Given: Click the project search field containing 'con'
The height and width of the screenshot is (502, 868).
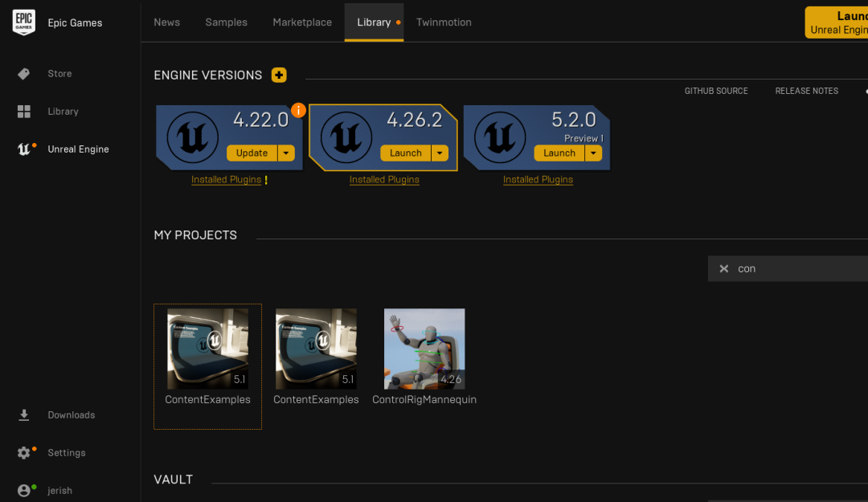Looking at the screenshot, I should coord(788,268).
